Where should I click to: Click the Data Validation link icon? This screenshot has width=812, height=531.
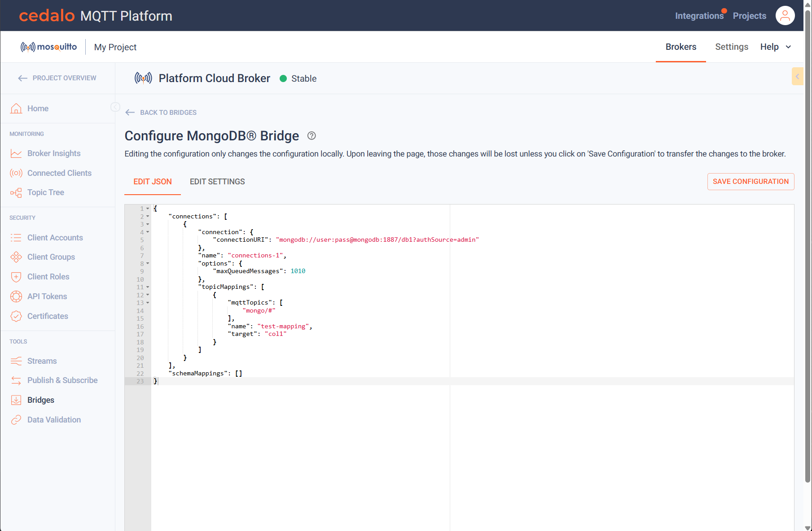(x=16, y=420)
